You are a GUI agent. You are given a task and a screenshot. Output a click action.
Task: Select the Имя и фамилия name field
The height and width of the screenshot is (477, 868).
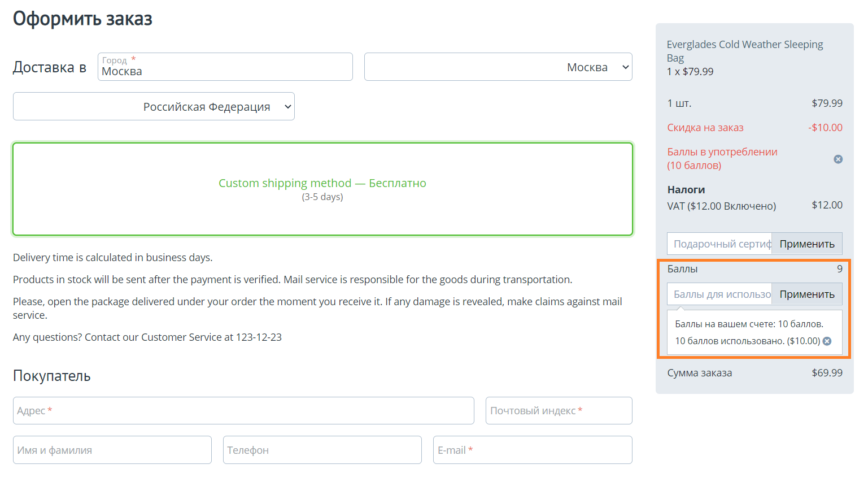(x=112, y=450)
